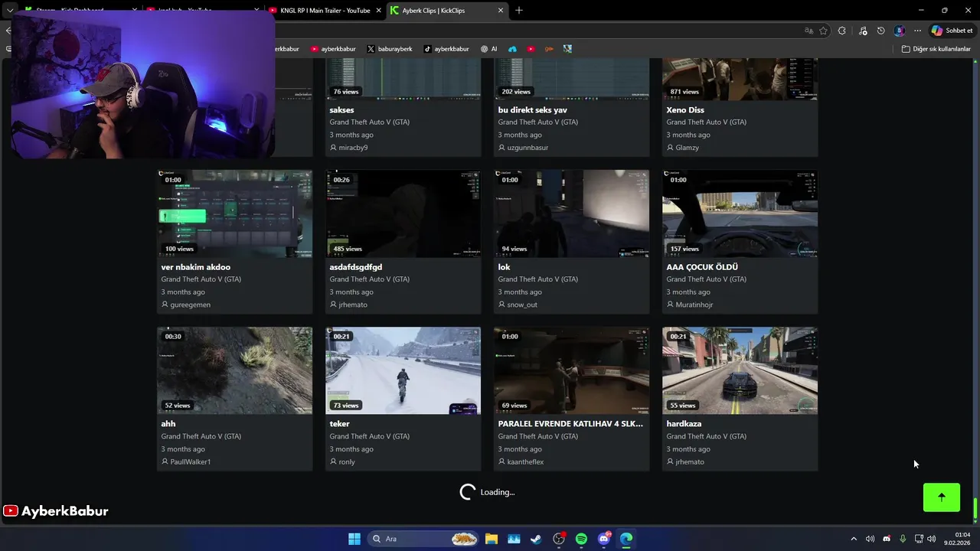The image size is (980, 551).
Task: Open the 'lok' clip thumbnail
Action: 571,214
